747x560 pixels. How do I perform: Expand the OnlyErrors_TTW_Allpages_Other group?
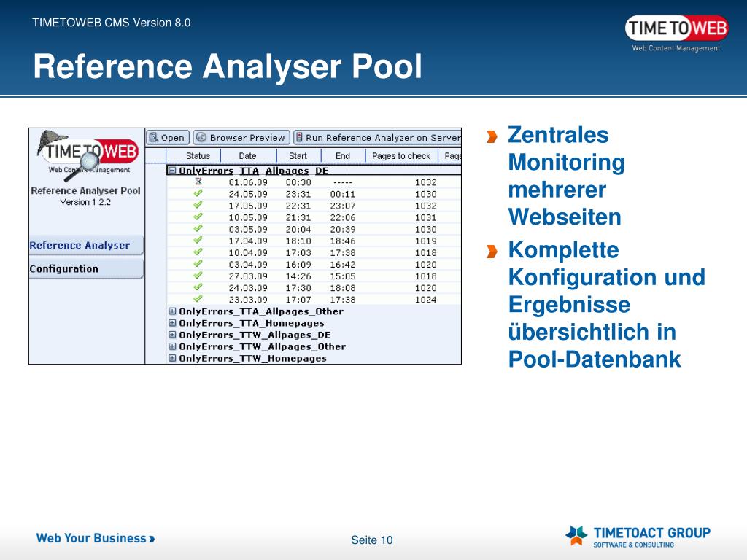(x=172, y=346)
